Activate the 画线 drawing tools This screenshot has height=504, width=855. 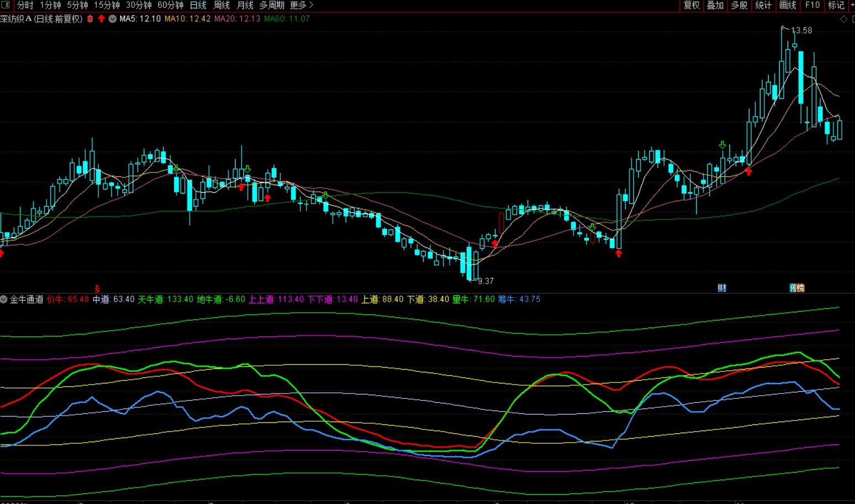[788, 5]
